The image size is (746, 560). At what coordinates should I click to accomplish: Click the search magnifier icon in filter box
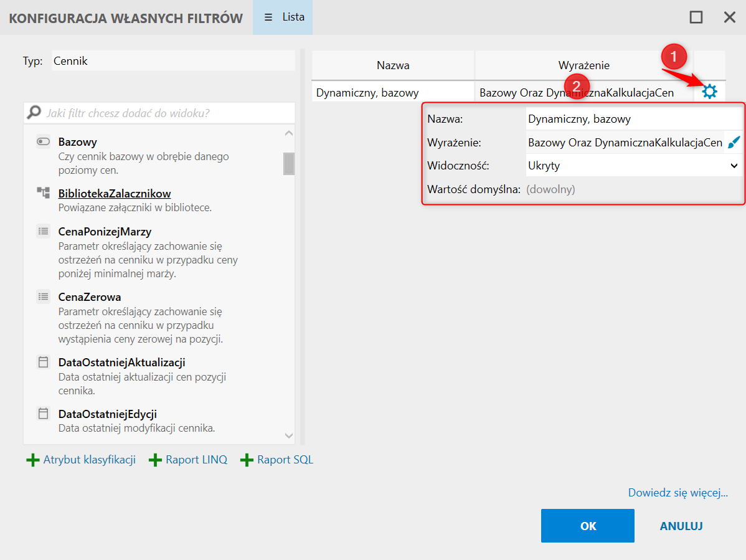(35, 113)
